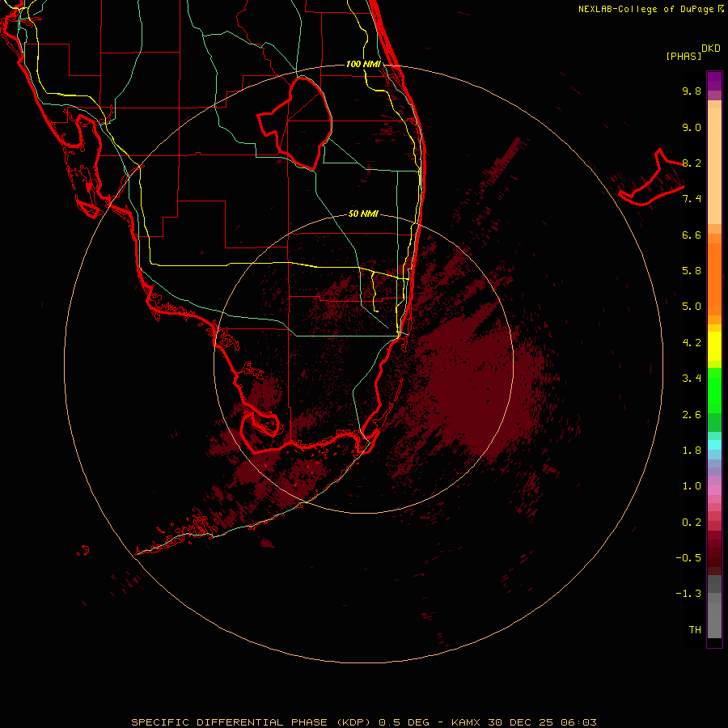Click the DKD label above the color scale
This screenshot has height=728, width=728.
click(x=711, y=49)
